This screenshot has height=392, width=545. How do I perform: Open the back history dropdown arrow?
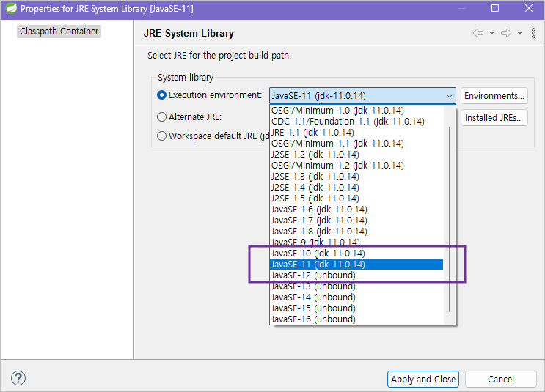(x=492, y=33)
